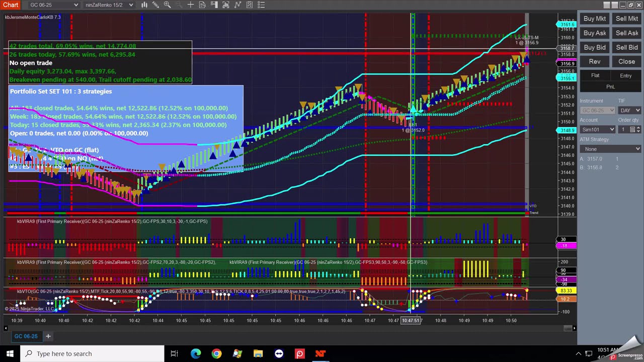644x362 pixels.
Task: Click the Flat position status cell
Action: tap(595, 75)
